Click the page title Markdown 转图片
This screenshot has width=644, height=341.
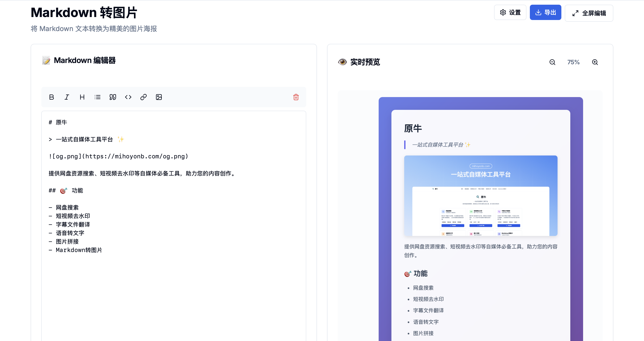pos(84,13)
